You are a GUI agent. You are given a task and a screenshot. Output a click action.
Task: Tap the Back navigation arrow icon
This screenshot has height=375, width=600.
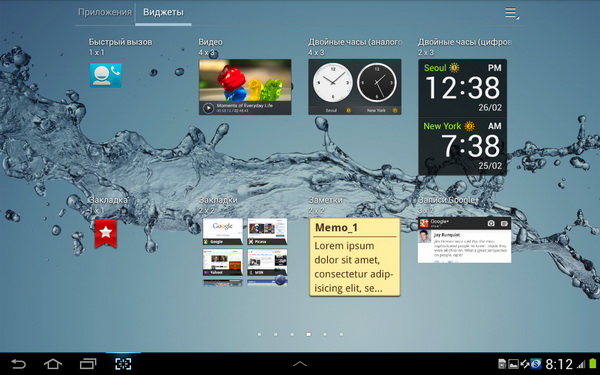tap(18, 364)
